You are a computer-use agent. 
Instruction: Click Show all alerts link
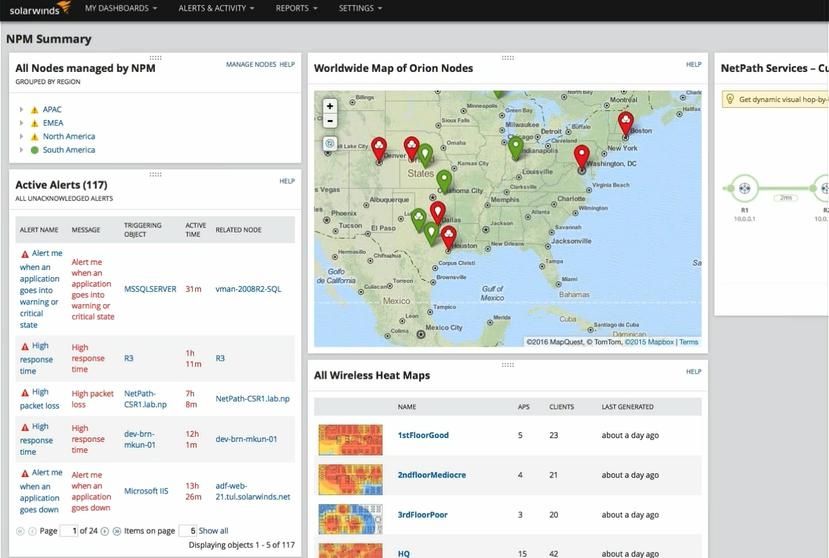[x=213, y=530]
